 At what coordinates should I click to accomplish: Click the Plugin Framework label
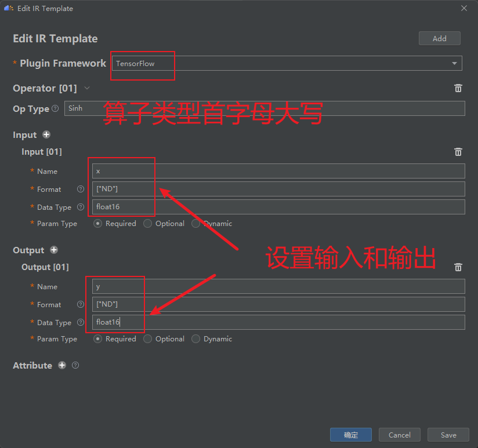63,63
